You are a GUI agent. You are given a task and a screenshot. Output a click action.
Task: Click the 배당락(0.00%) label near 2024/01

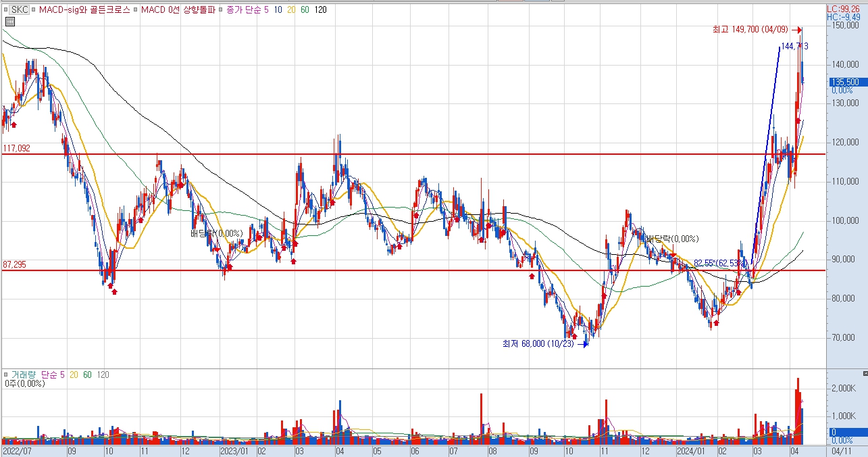click(x=673, y=239)
